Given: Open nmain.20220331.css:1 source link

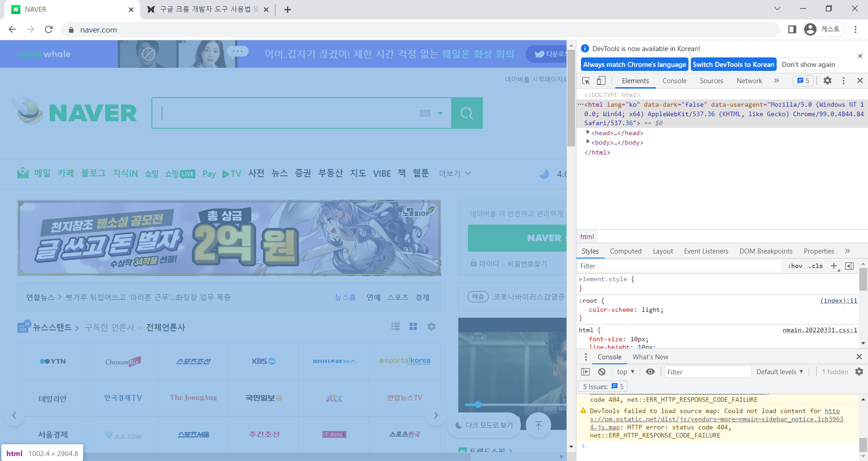Looking at the screenshot, I should 820,330.
